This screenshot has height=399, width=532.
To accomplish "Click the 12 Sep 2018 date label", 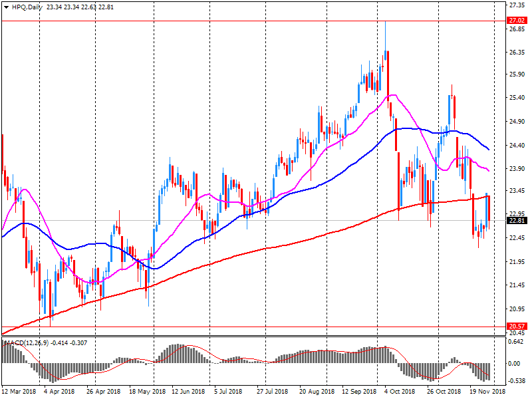I will click(x=359, y=392).
